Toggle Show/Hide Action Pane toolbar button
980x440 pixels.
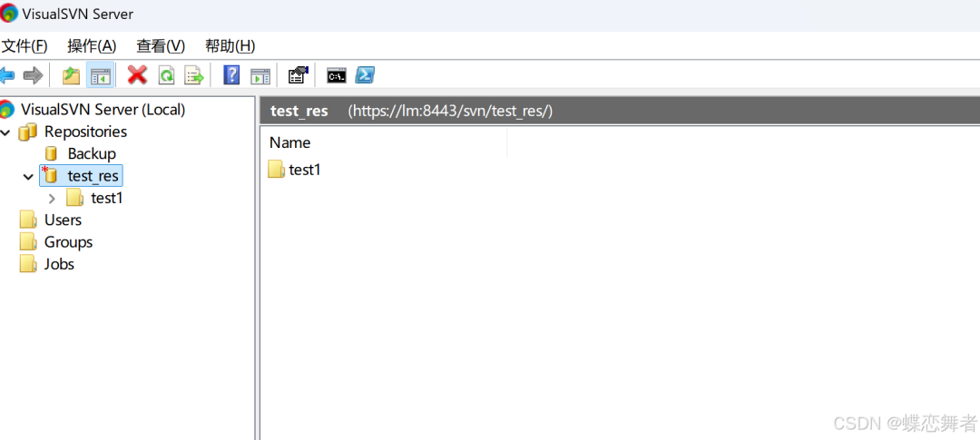coord(260,76)
